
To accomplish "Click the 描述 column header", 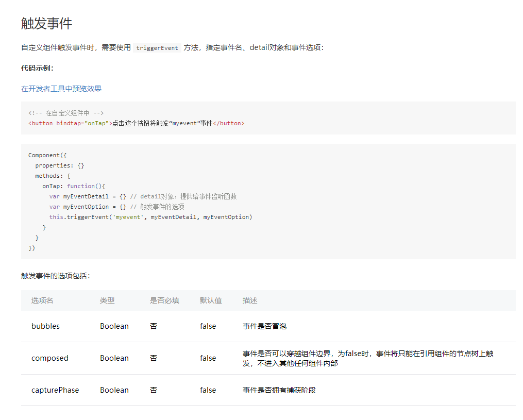I will (x=250, y=300).
